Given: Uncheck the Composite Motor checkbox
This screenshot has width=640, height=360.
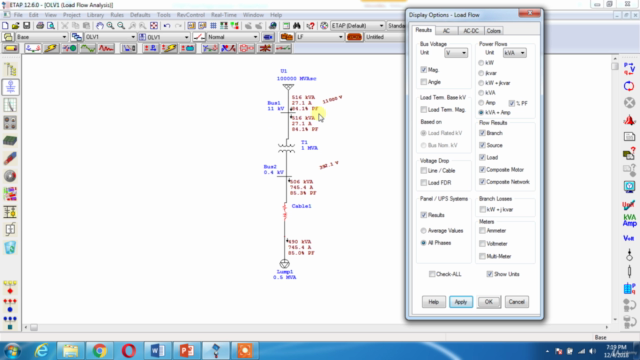Looking at the screenshot, I should 482,170.
